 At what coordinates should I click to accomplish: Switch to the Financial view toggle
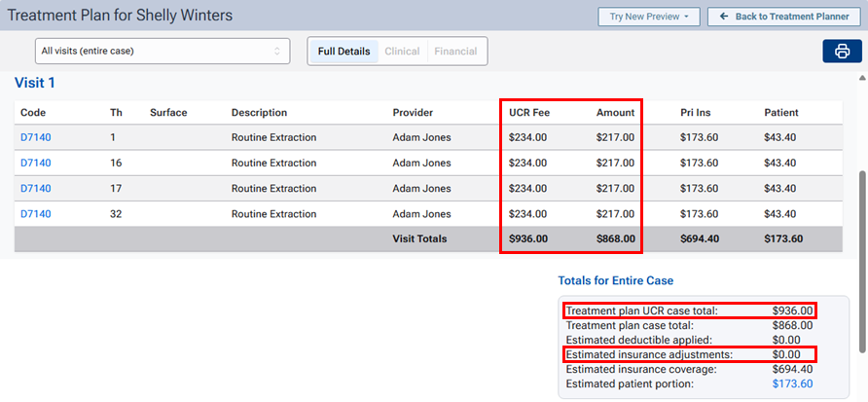[x=456, y=51]
